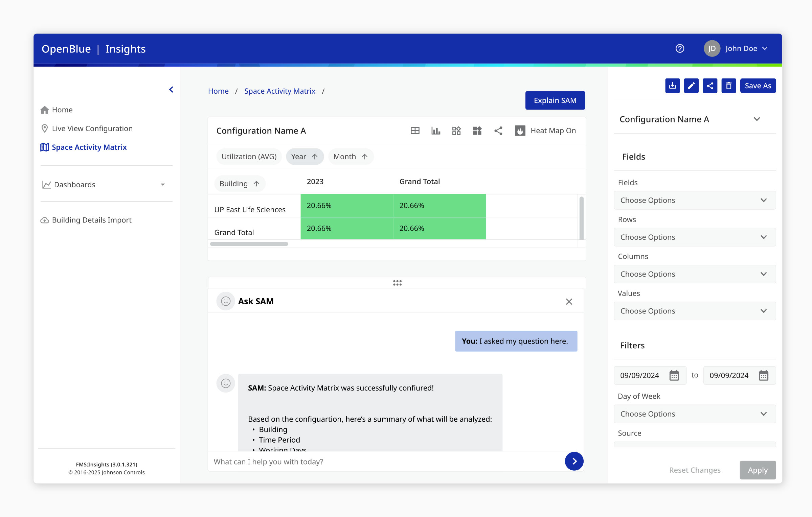Click the matrix horizontal scrollbar

[x=249, y=244]
